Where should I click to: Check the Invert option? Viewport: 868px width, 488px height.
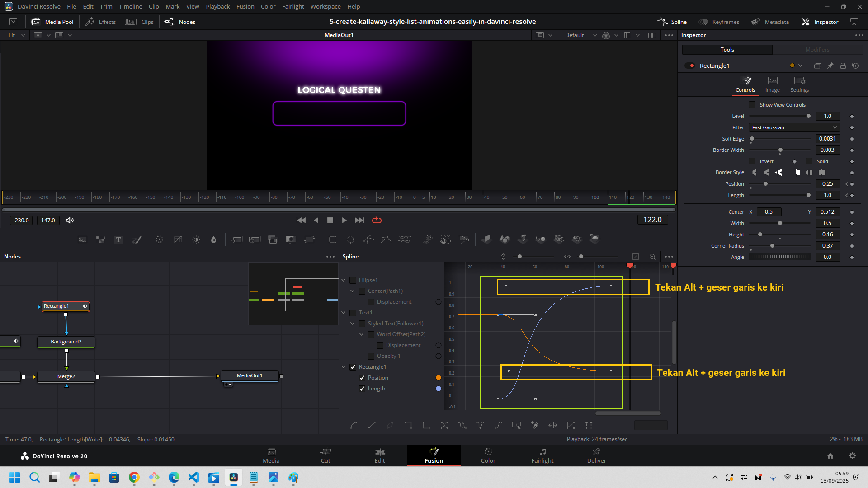(752, 161)
